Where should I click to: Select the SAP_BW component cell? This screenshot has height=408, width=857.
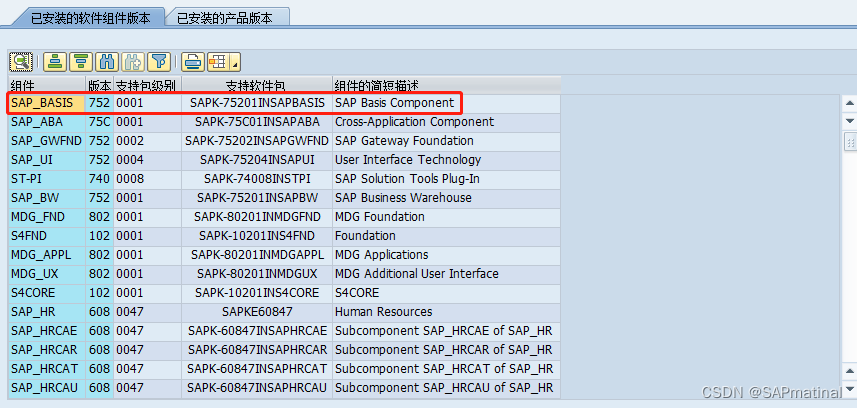[47, 198]
